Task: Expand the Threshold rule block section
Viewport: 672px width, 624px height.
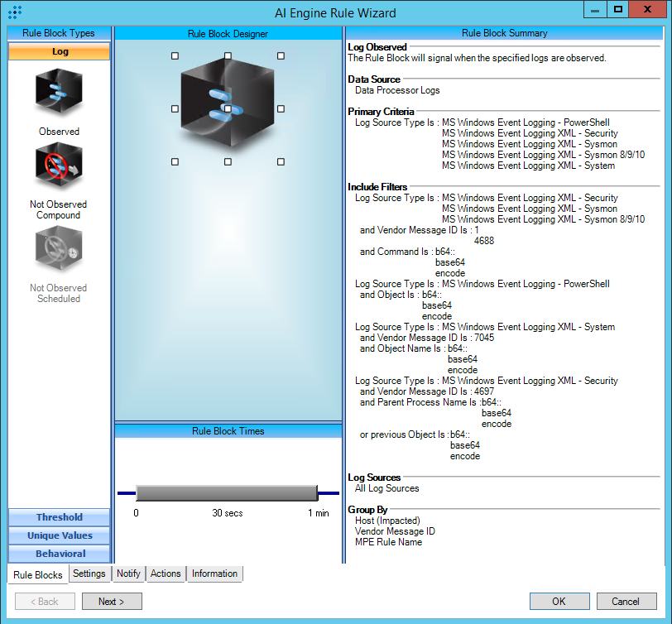Action: tap(59, 517)
